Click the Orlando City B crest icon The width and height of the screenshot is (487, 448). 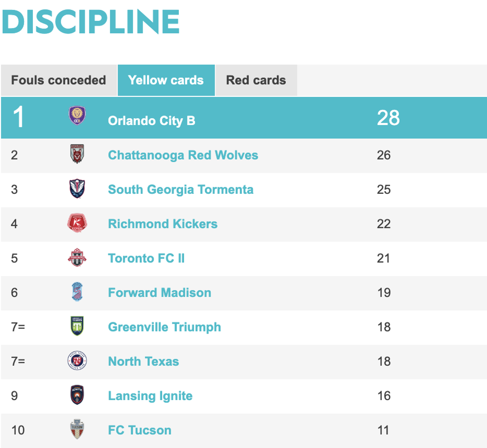(77, 115)
